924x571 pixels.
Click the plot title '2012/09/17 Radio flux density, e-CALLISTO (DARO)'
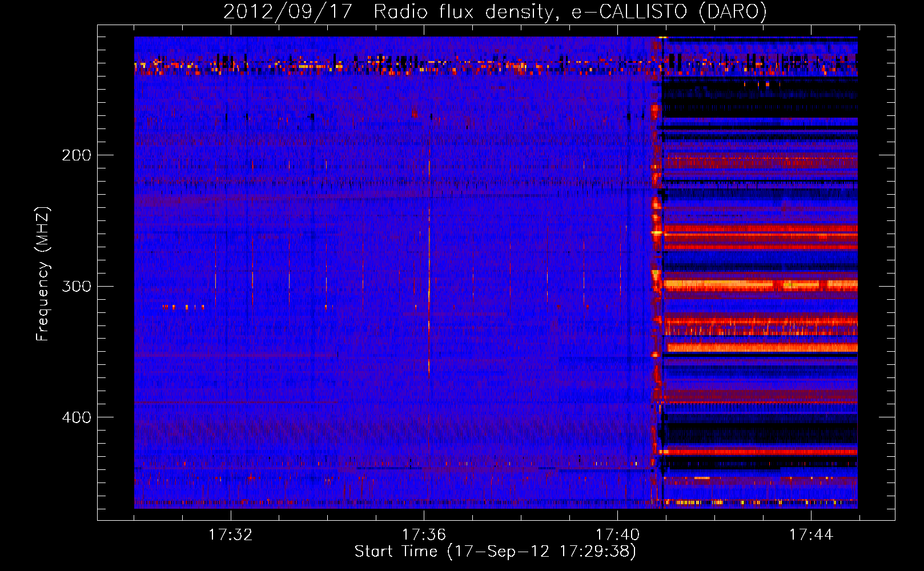(495, 11)
